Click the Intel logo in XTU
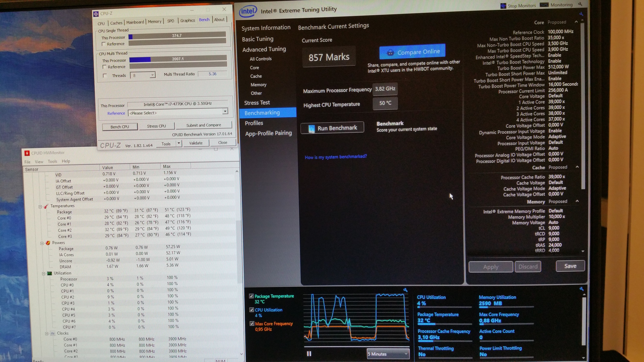 (x=248, y=11)
